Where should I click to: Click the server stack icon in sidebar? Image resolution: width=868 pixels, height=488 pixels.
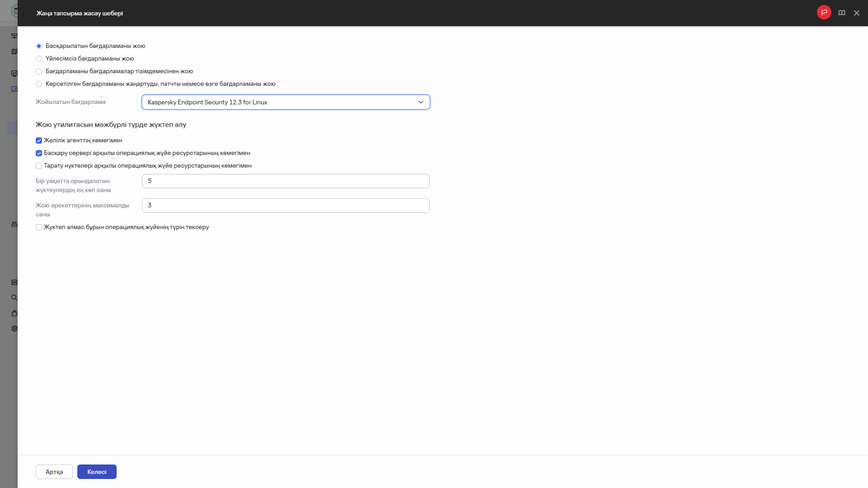pos(14,282)
